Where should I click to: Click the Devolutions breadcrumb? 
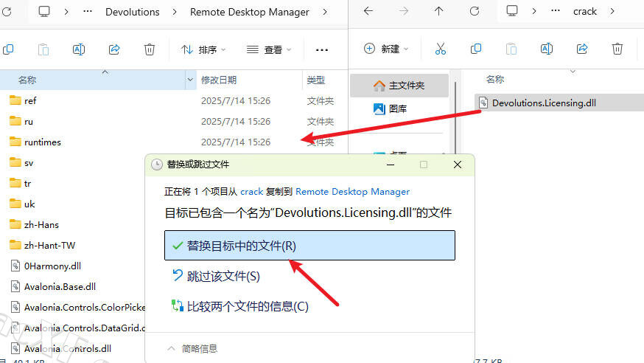132,12
